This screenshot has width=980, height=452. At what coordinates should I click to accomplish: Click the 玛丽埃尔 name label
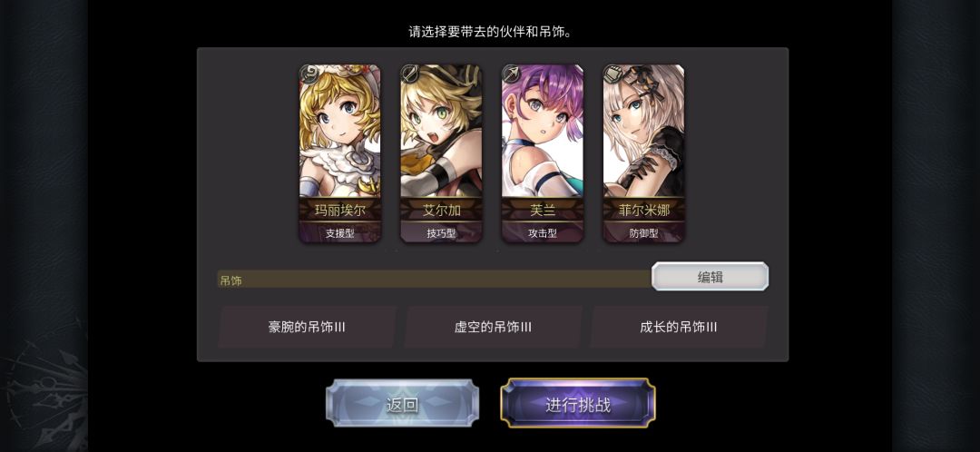click(x=339, y=211)
